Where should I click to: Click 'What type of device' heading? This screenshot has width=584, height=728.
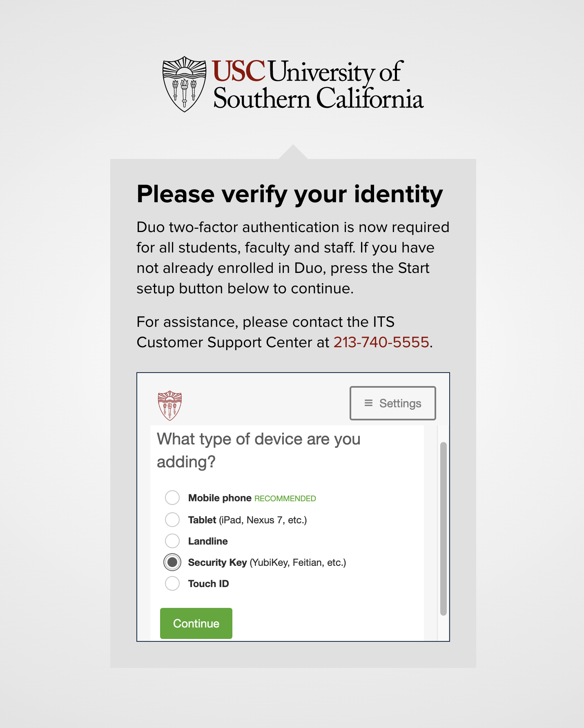258,450
